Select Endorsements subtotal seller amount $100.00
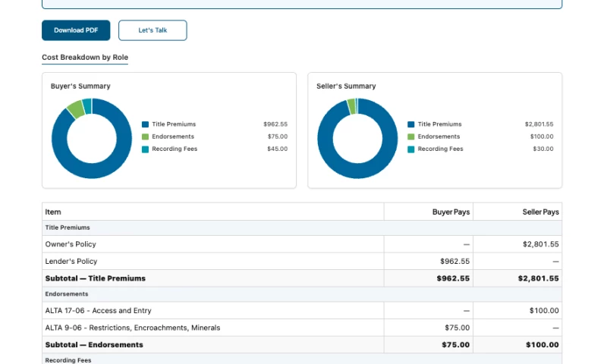The width and height of the screenshot is (607, 364). click(x=542, y=344)
